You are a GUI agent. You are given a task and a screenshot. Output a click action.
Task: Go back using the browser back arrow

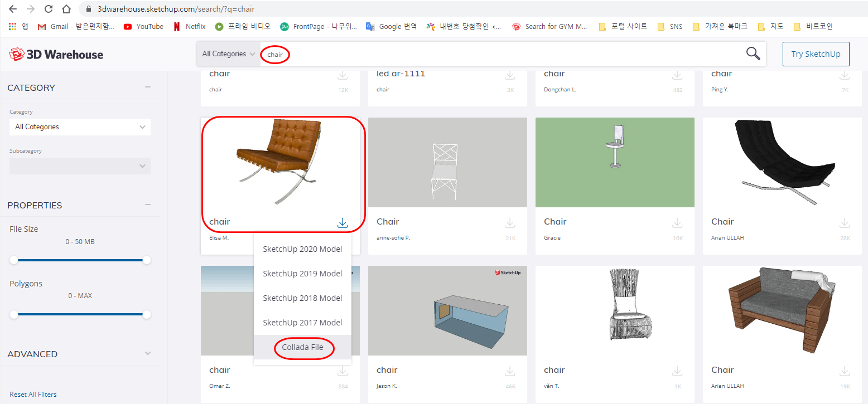[13, 9]
